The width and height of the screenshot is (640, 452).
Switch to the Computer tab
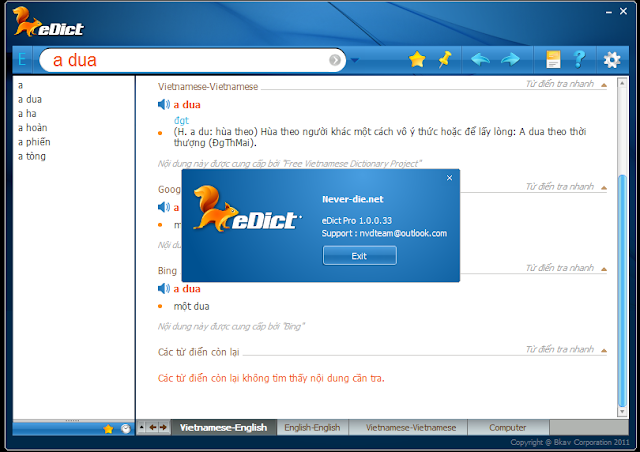[508, 428]
